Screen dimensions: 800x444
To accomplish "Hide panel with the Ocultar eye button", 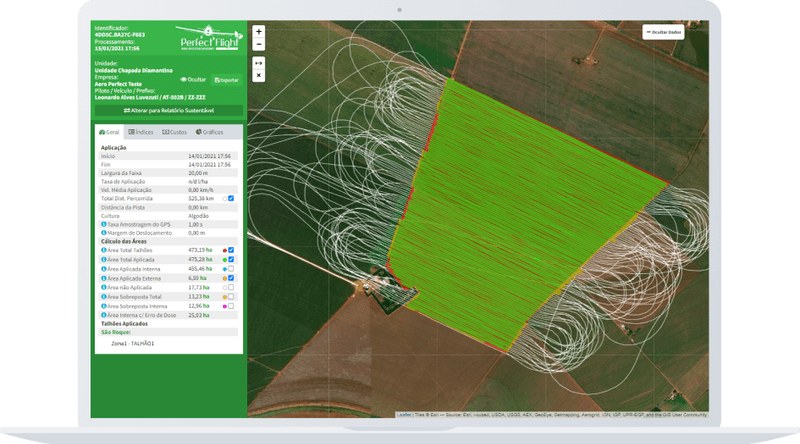I will point(192,78).
